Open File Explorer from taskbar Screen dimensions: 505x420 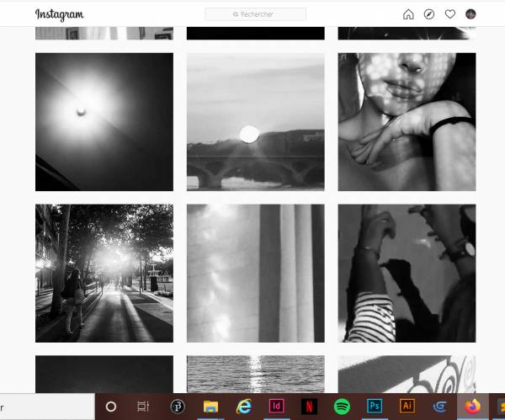click(x=210, y=407)
